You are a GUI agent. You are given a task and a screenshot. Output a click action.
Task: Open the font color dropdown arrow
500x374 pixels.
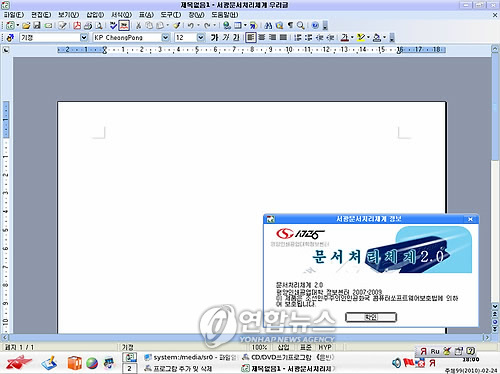(352, 38)
